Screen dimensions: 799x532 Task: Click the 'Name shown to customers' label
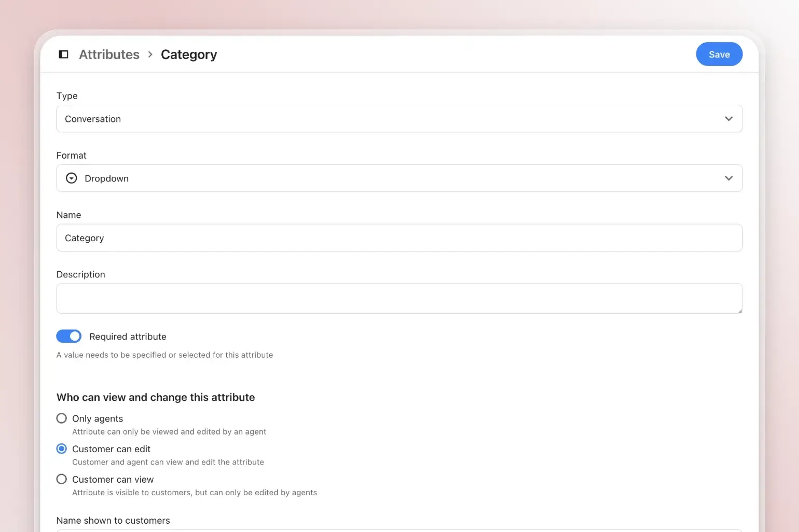pos(113,521)
